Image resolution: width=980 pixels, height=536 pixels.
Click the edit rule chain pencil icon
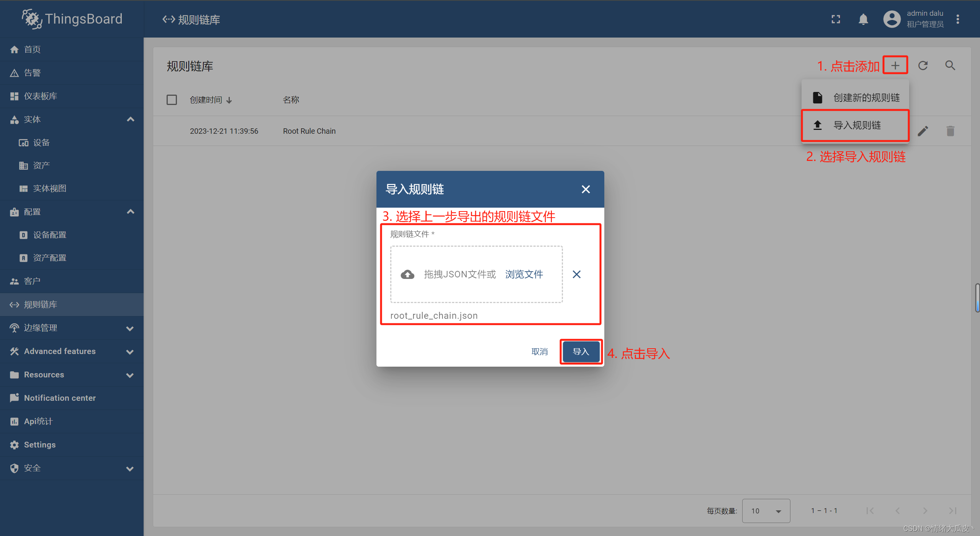pyautogui.click(x=923, y=131)
